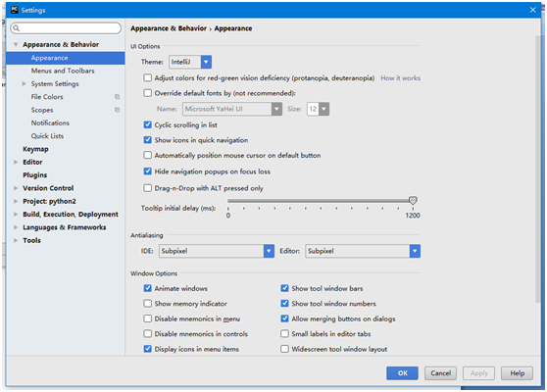Toggle Widescreen tool window layout
The image size is (547, 392).
pyautogui.click(x=284, y=349)
